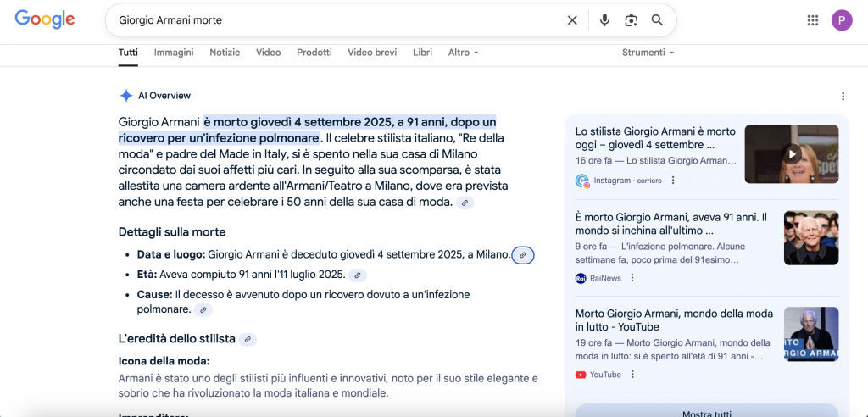Image resolution: width=868 pixels, height=417 pixels.
Task: Play the Instagram corriere video thumbnail
Action: pos(792,154)
